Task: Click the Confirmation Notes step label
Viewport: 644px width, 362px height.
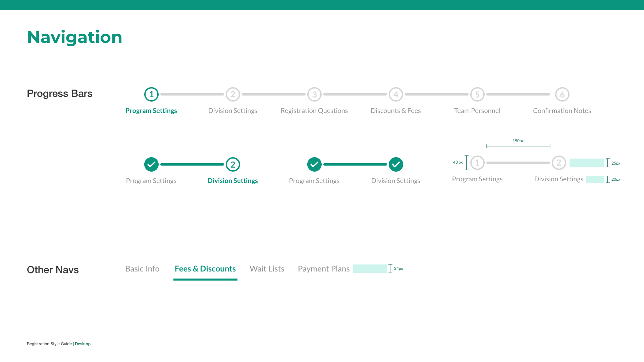Action: (x=562, y=111)
